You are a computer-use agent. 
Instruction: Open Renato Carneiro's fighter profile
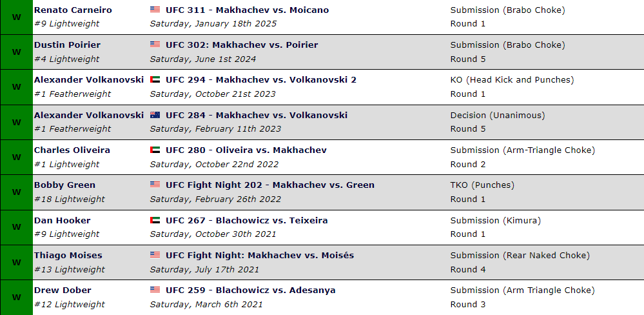[73, 10]
